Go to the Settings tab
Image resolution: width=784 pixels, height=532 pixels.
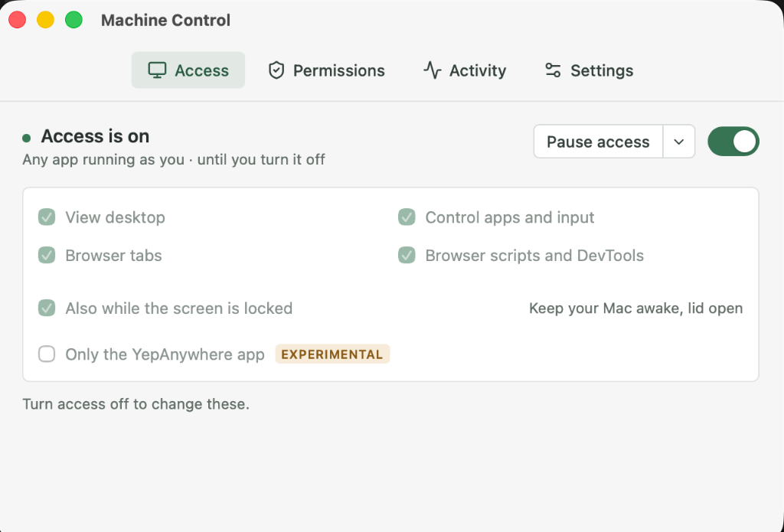(x=589, y=70)
